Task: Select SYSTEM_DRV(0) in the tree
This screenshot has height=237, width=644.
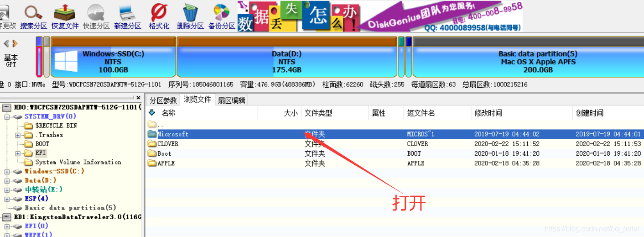Action: (x=50, y=116)
